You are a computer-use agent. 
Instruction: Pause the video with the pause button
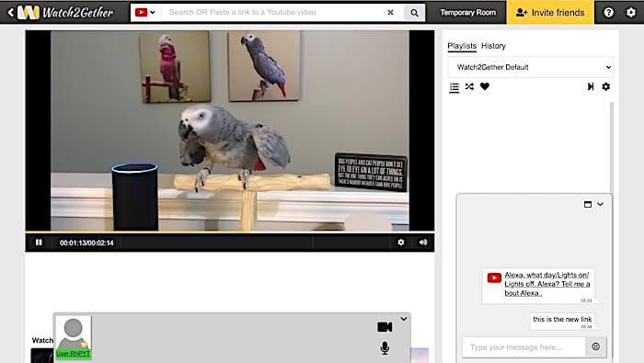click(x=39, y=243)
